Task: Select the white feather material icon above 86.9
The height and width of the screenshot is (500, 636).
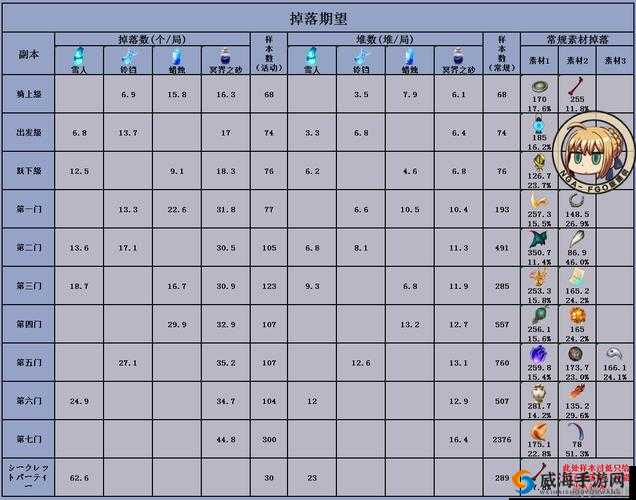Action: 577,239
